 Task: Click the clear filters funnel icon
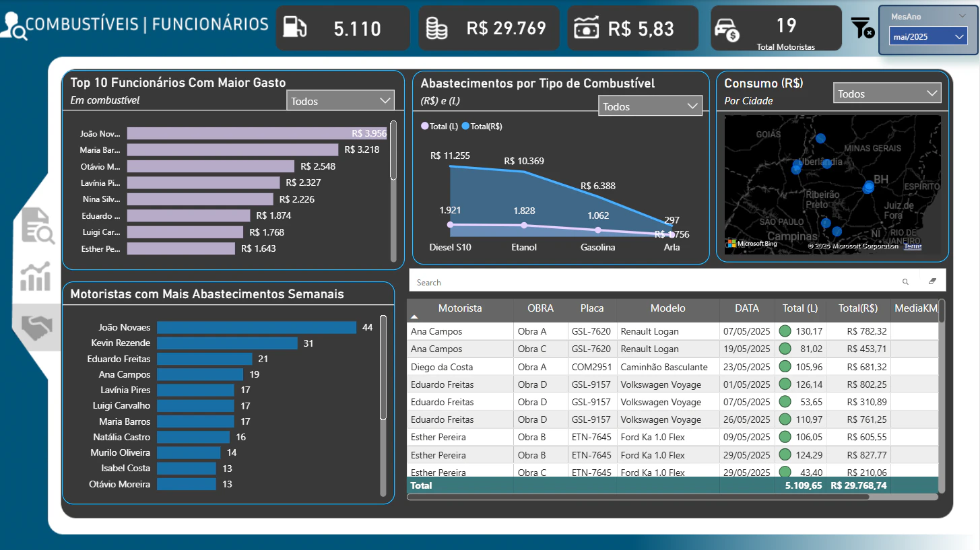pos(863,28)
